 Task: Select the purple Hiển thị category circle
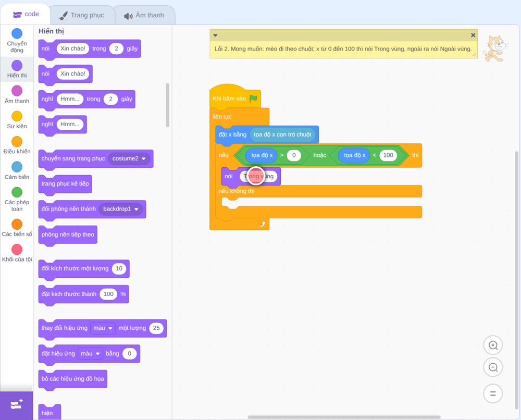(x=17, y=66)
